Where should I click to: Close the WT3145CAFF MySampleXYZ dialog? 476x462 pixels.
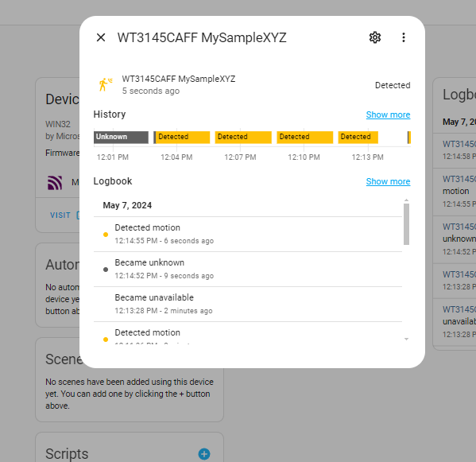click(101, 37)
